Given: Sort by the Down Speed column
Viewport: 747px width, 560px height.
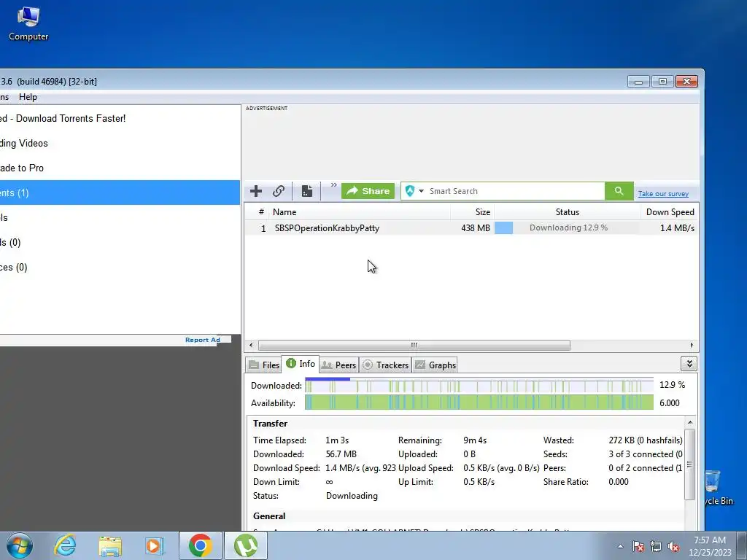Looking at the screenshot, I should click(x=670, y=212).
